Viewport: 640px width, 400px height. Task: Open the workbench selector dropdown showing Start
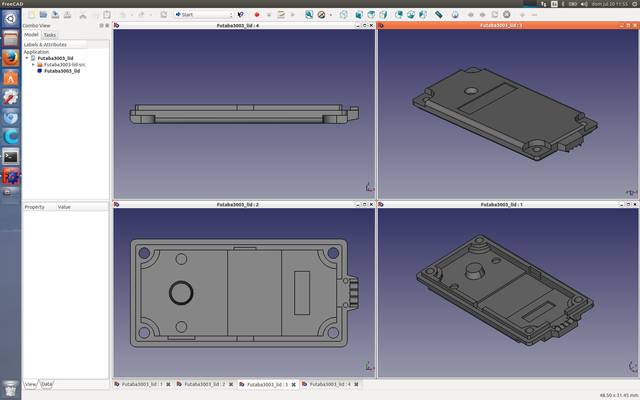tap(203, 15)
